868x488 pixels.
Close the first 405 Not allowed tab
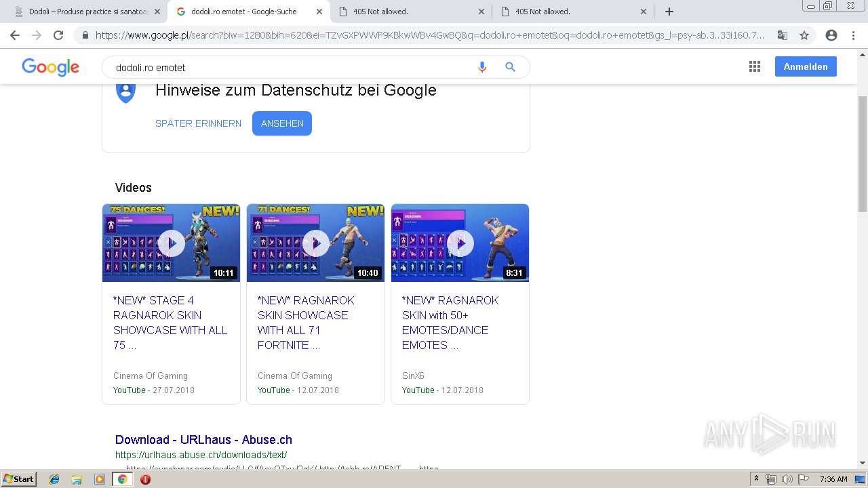[x=481, y=12]
